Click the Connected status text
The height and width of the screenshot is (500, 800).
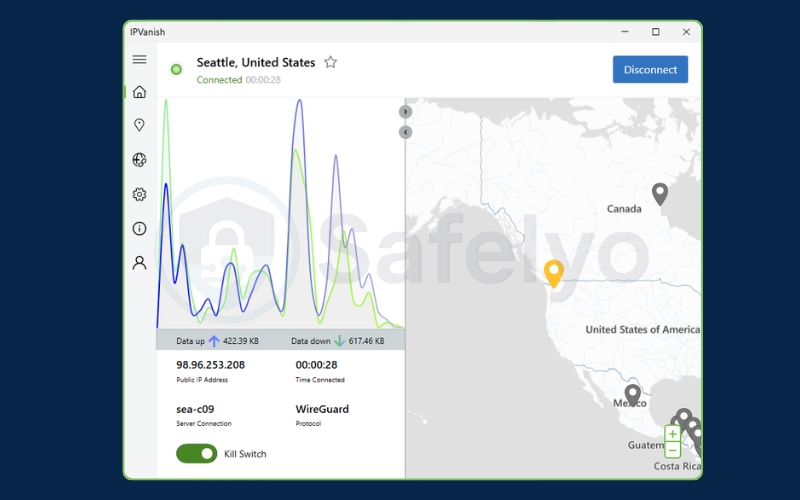point(219,80)
